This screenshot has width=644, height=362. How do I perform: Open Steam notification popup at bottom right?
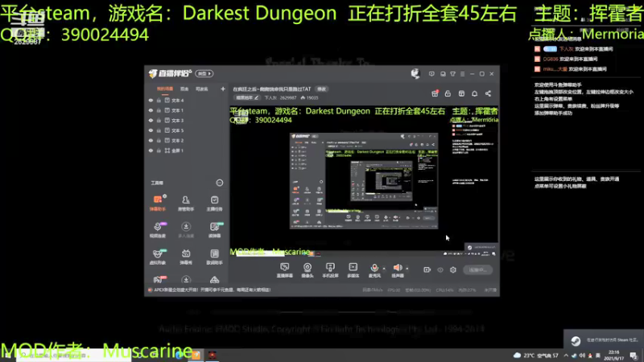(603, 339)
